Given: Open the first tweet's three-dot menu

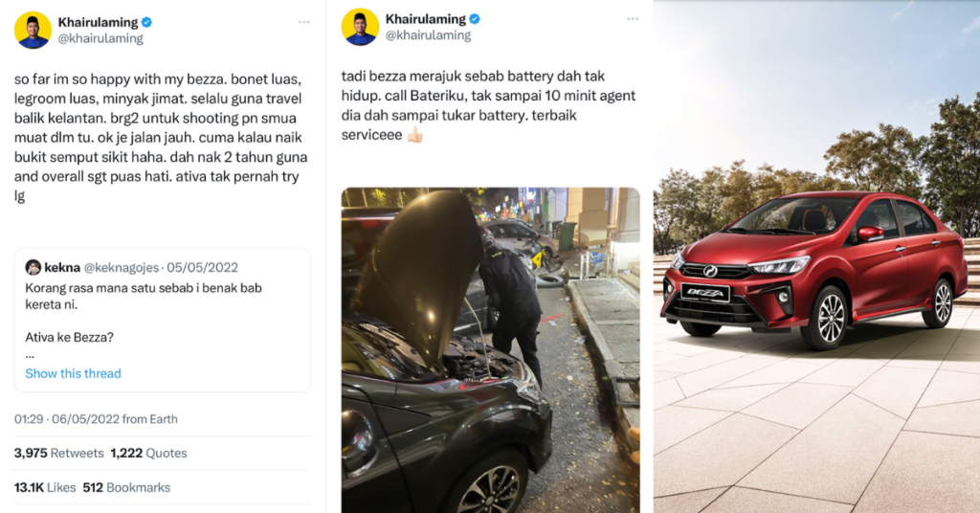Looking at the screenshot, I should point(303,23).
